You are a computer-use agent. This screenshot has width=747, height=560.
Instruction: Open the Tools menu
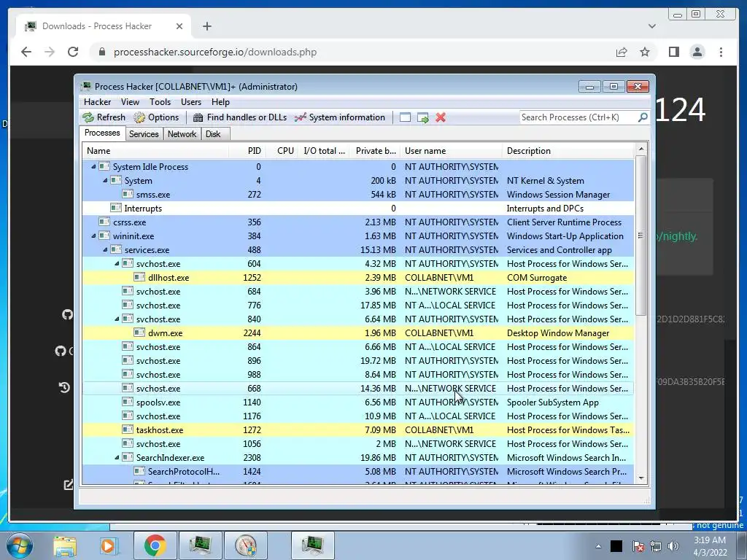(x=160, y=102)
